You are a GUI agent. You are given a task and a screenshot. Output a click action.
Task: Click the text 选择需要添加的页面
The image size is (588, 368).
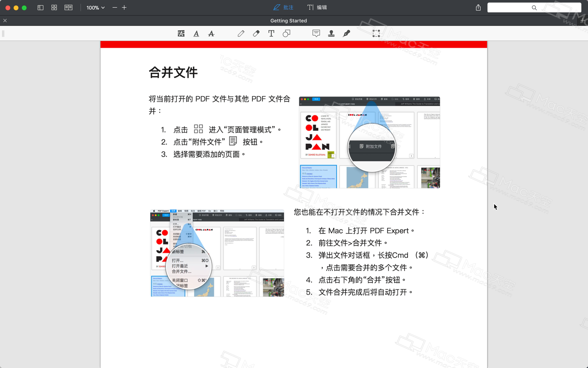point(207,154)
